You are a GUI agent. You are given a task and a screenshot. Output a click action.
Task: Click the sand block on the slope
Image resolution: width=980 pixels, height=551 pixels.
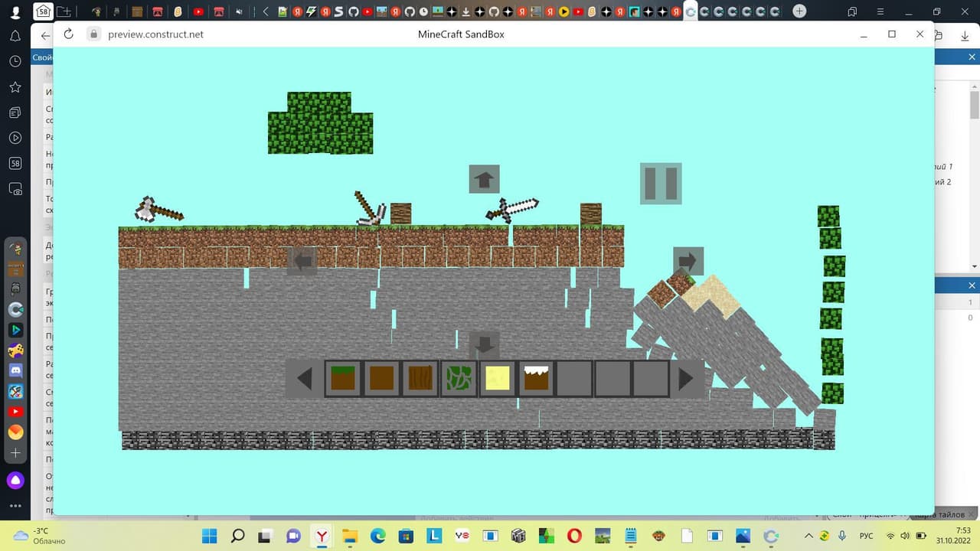(712, 298)
